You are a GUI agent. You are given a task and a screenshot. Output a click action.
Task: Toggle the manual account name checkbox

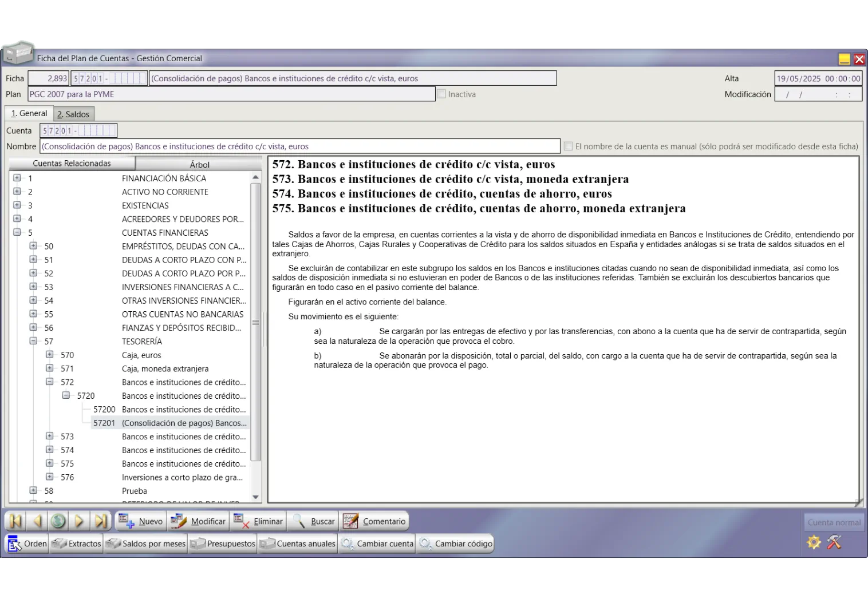click(568, 146)
